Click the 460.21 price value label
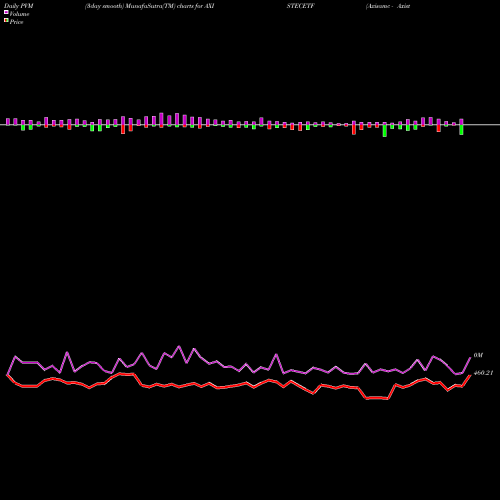The height and width of the screenshot is (500, 500). [x=483, y=373]
